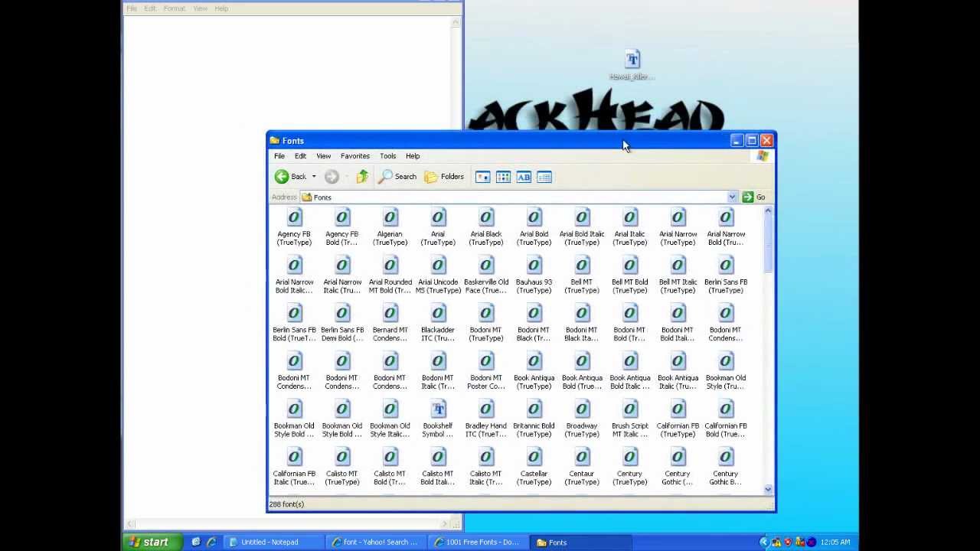Click Notepad's vertical scrollbar up arrow
The image size is (980, 551).
coord(456,22)
